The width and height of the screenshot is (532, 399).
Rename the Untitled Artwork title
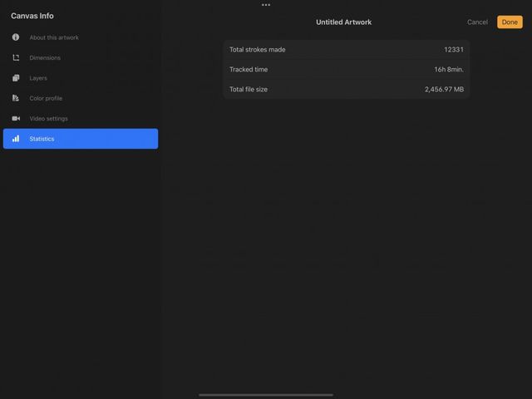343,22
